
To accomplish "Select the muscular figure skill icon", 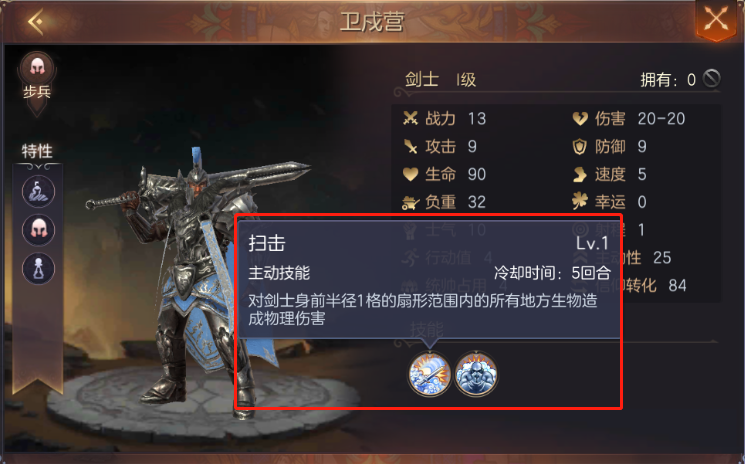I will (476, 374).
